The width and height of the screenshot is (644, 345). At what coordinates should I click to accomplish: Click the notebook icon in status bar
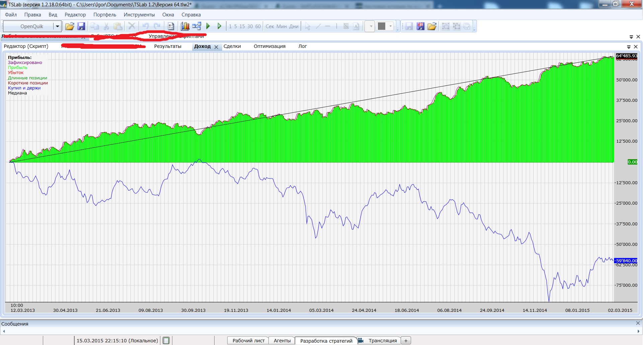click(166, 341)
